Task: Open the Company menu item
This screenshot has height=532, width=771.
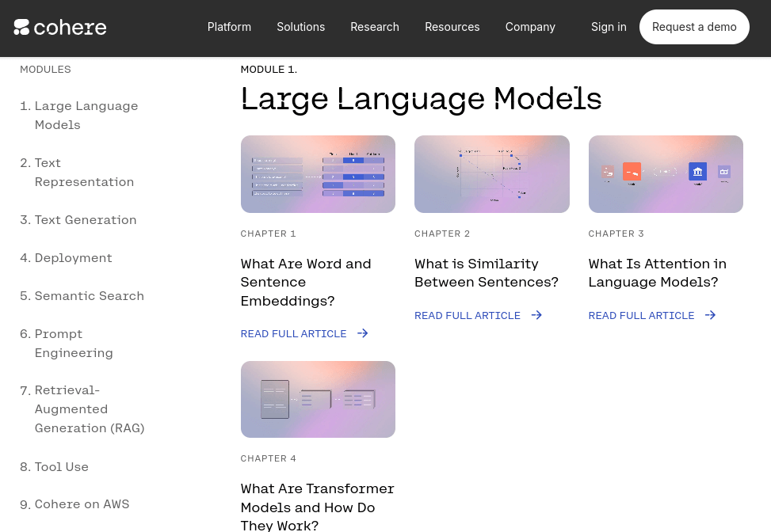Action: [530, 27]
